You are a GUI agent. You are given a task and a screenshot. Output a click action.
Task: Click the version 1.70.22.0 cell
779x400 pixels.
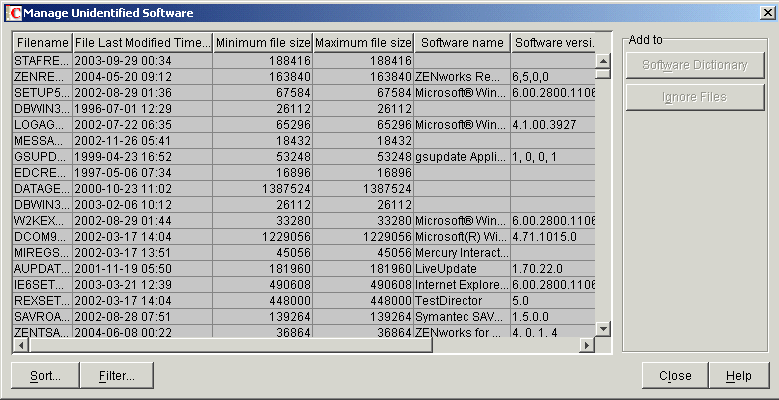click(553, 269)
